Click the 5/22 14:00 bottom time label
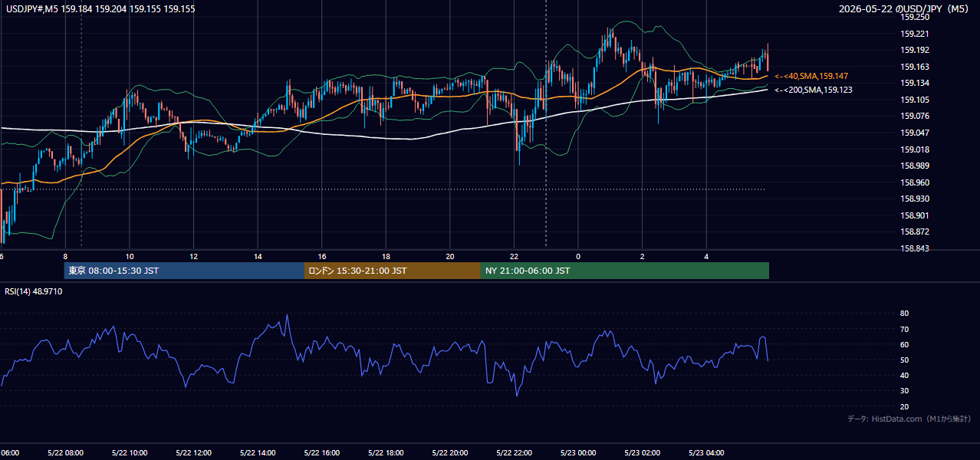980x460 pixels. [258, 453]
